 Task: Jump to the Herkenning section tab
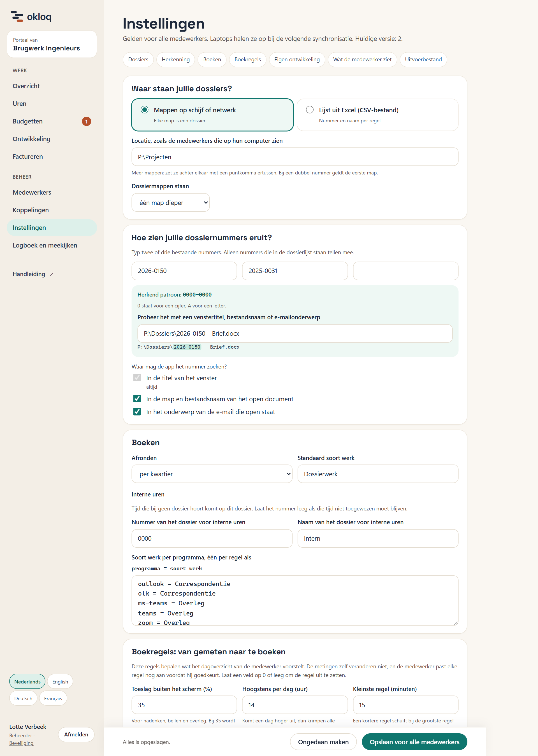pos(176,60)
